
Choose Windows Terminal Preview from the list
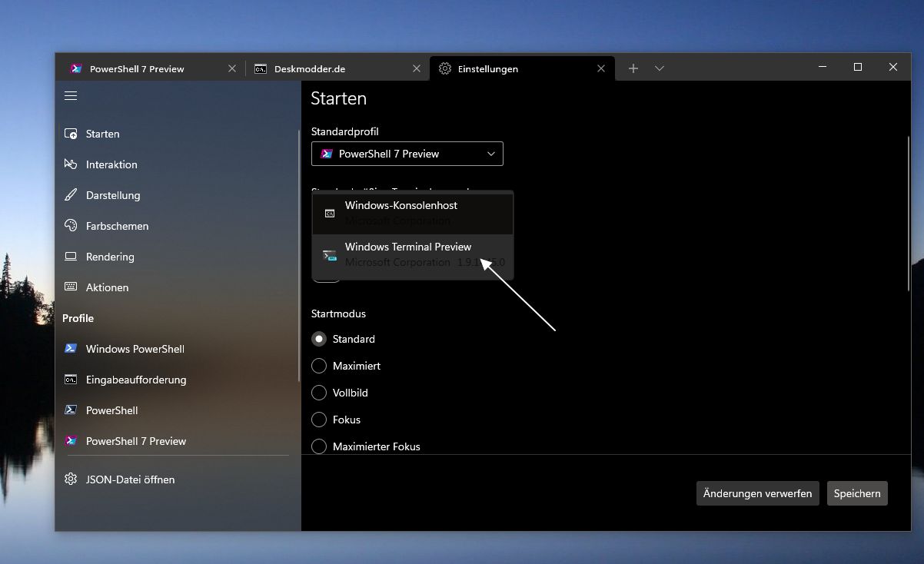click(x=413, y=254)
